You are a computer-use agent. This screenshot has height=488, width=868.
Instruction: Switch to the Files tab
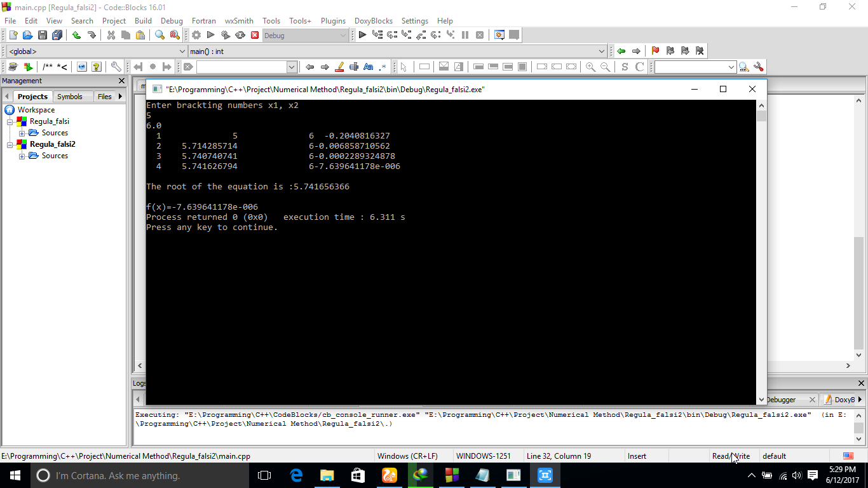(105, 97)
